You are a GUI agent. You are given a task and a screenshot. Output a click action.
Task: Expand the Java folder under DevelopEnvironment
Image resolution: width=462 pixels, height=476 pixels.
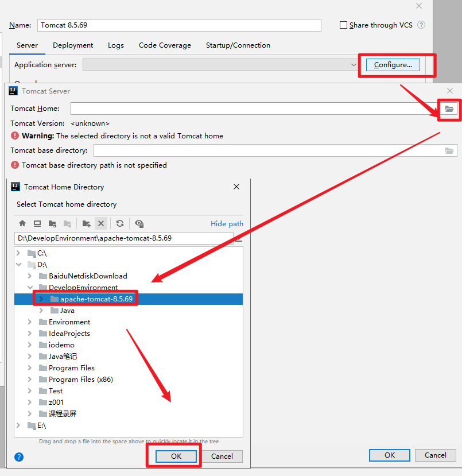(x=41, y=311)
